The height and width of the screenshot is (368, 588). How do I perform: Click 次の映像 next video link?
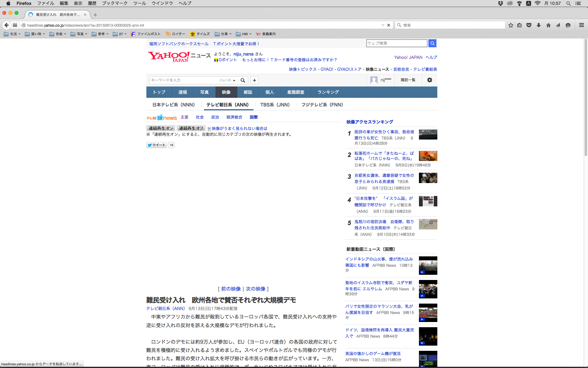(x=255, y=289)
